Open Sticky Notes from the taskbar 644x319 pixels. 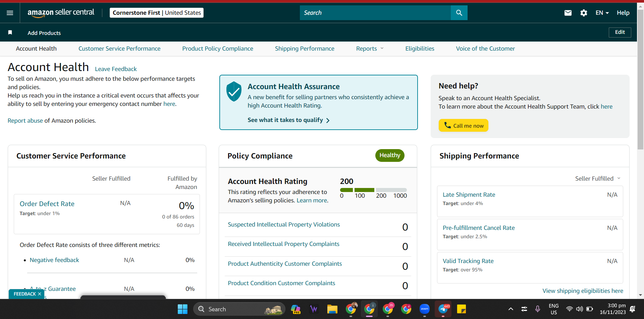click(462, 309)
